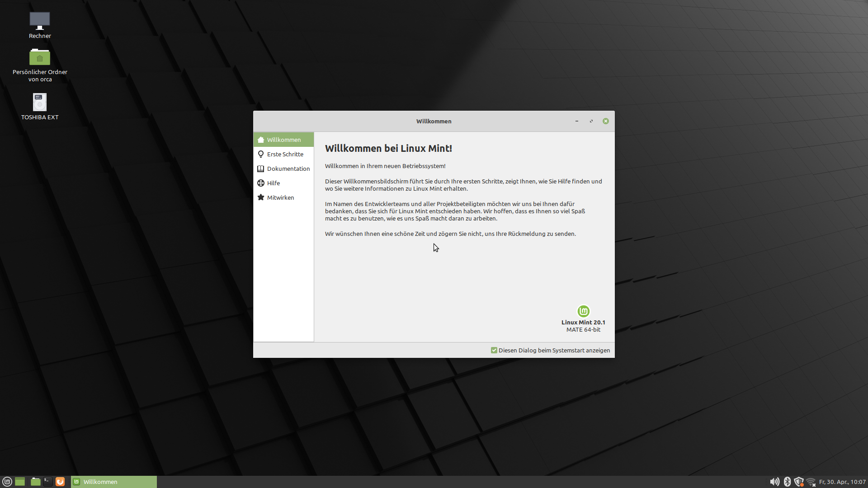This screenshot has width=868, height=488.
Task: Launch Firefox from the panel
Action: [60, 482]
